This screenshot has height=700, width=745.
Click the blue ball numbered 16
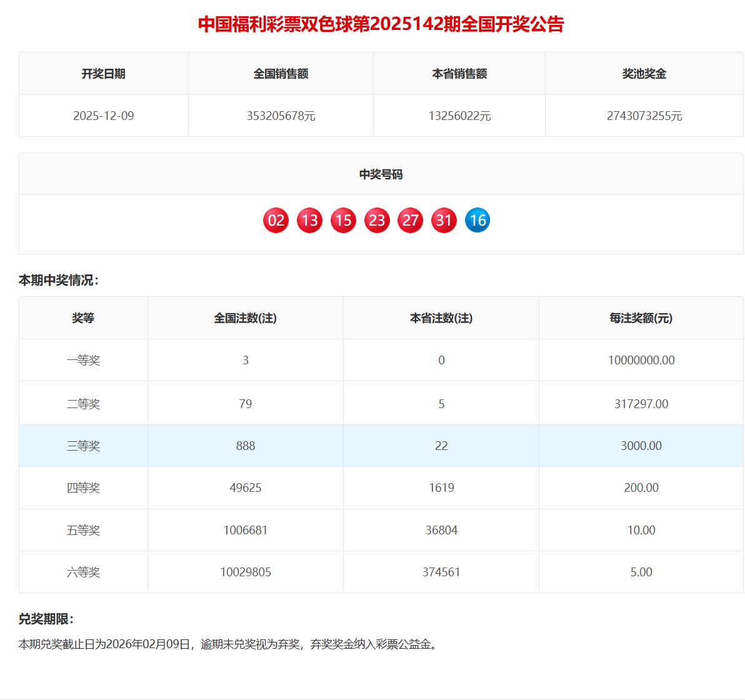(x=477, y=221)
